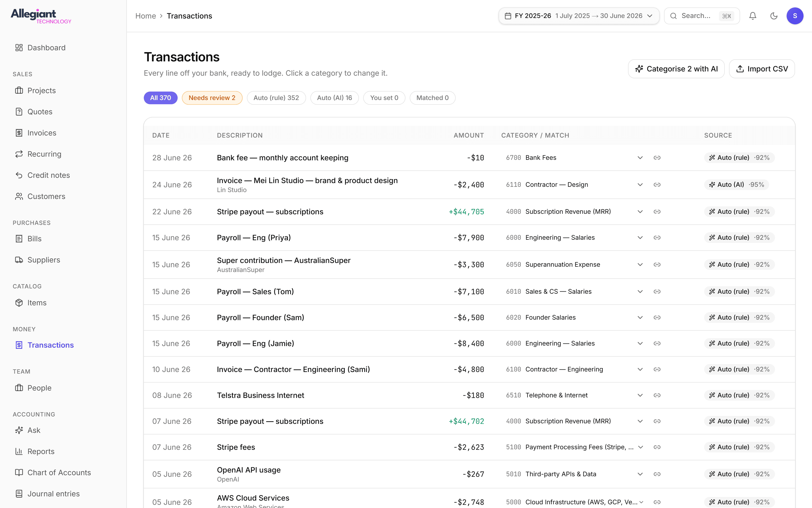Click the link icon for Payroll Founder (Sam)
812x508 pixels.
[657, 317]
